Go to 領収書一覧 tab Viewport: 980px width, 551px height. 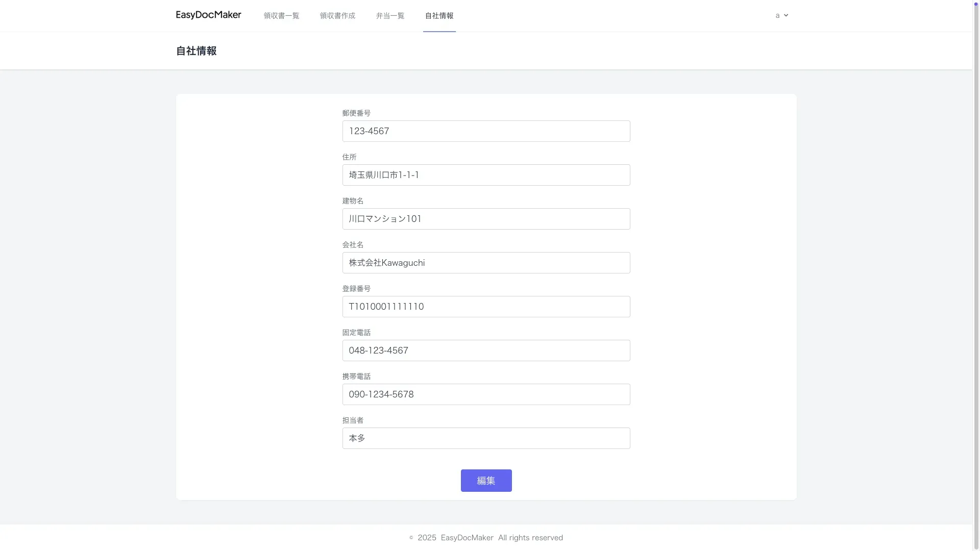281,16
